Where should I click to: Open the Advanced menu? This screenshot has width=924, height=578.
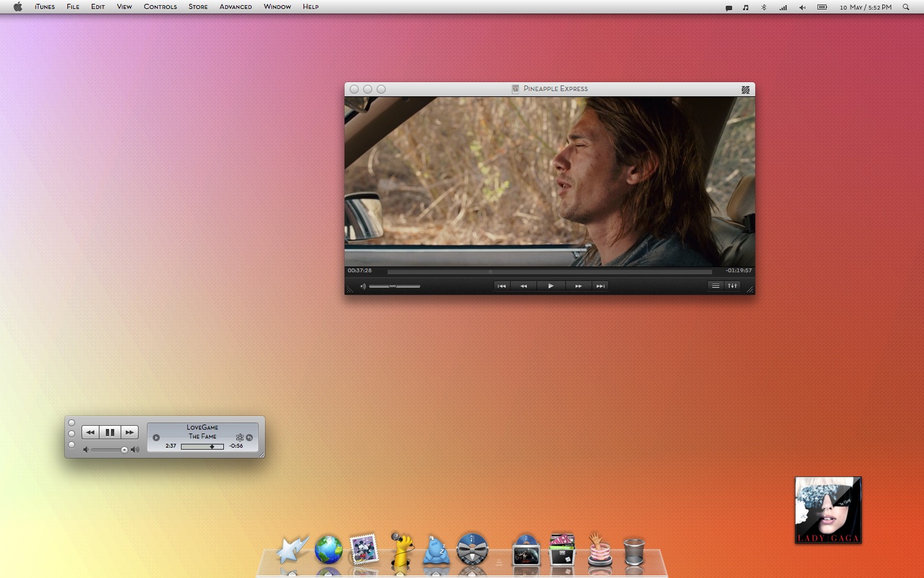pos(235,6)
